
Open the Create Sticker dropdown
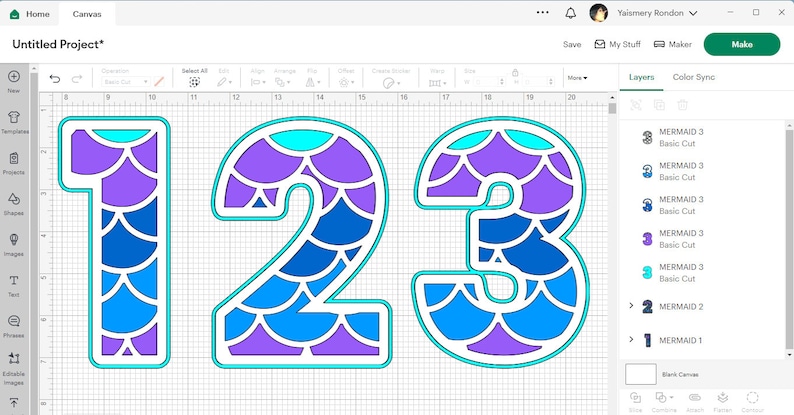click(391, 83)
